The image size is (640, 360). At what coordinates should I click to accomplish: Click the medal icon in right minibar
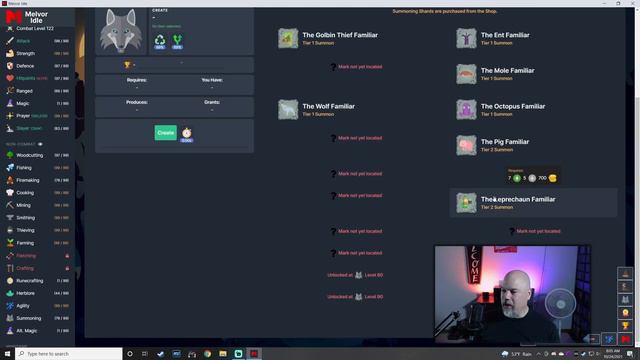click(625, 313)
